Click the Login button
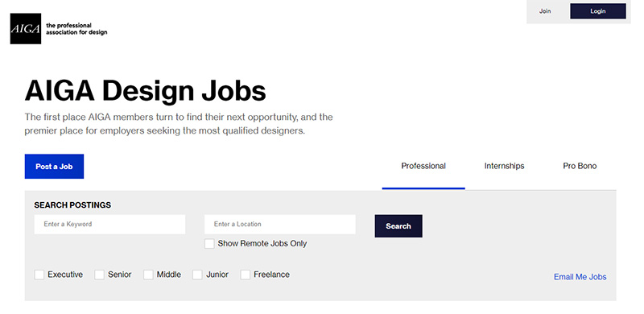The height and width of the screenshot is (314, 644). coord(598,11)
